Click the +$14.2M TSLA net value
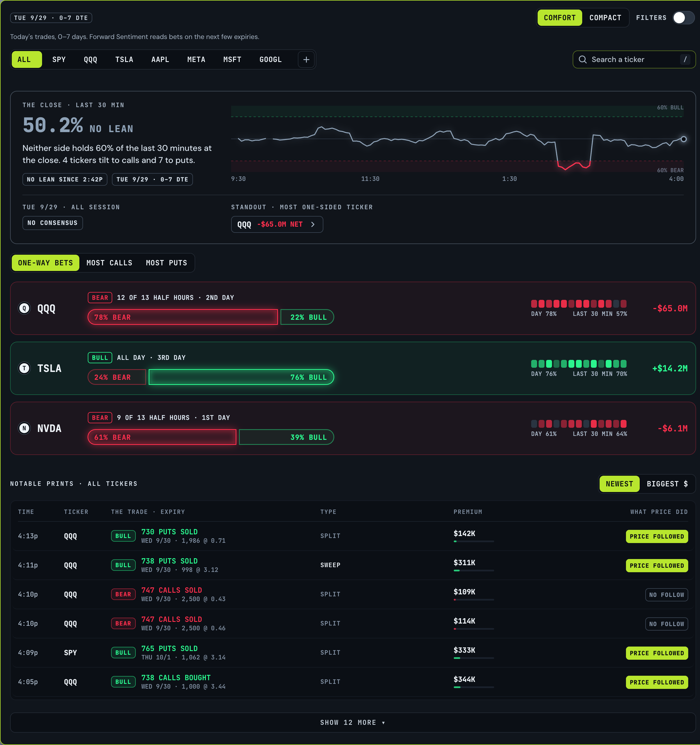The width and height of the screenshot is (700, 745). click(670, 368)
